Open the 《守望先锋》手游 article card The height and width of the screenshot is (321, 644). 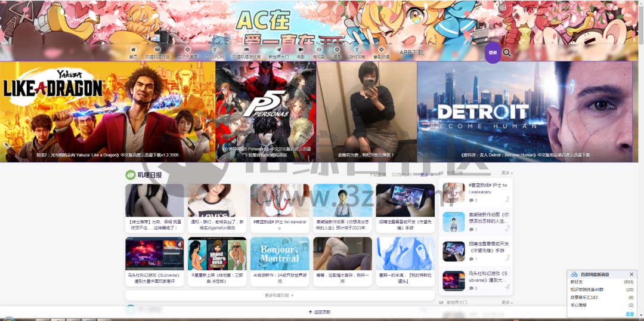click(x=405, y=208)
